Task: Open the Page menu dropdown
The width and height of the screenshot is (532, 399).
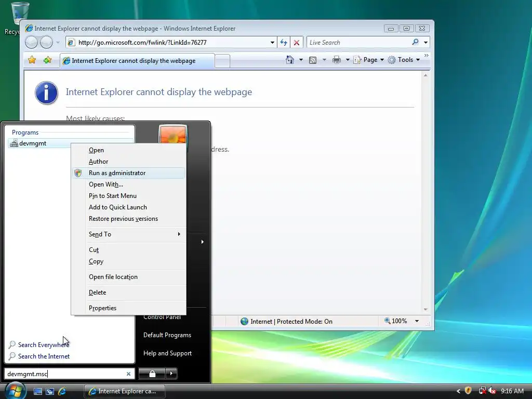Action: 369,60
